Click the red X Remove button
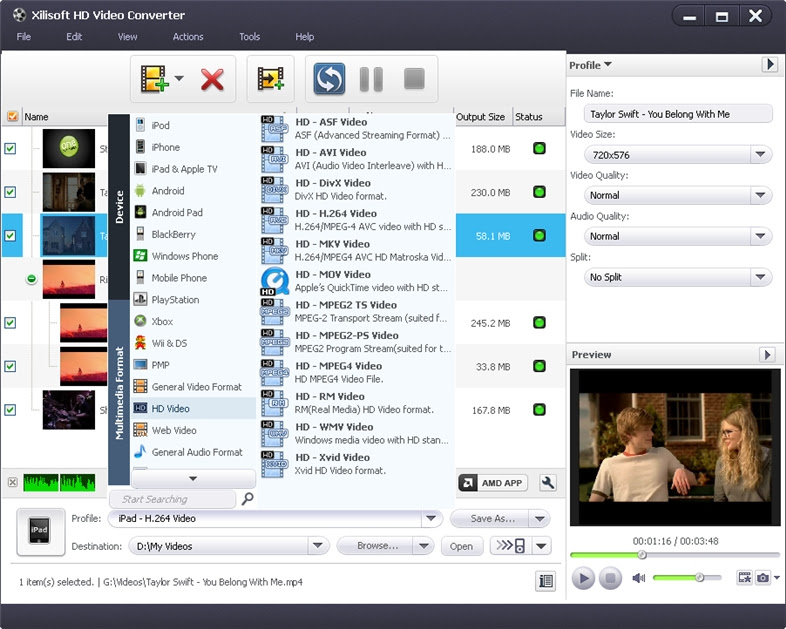Viewport: 786px width, 629px height. point(212,79)
